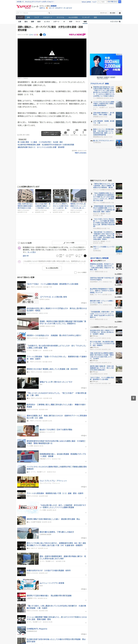Open the みんなの意見 tab

click(73, 17)
